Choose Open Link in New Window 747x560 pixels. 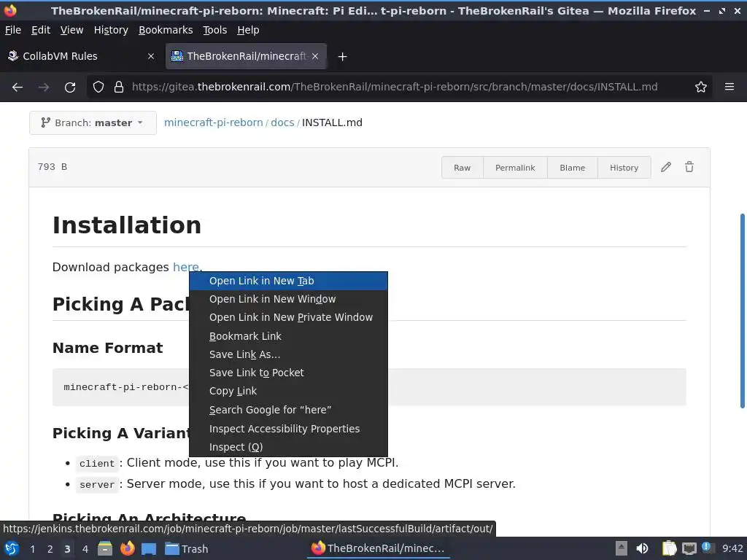point(288,299)
